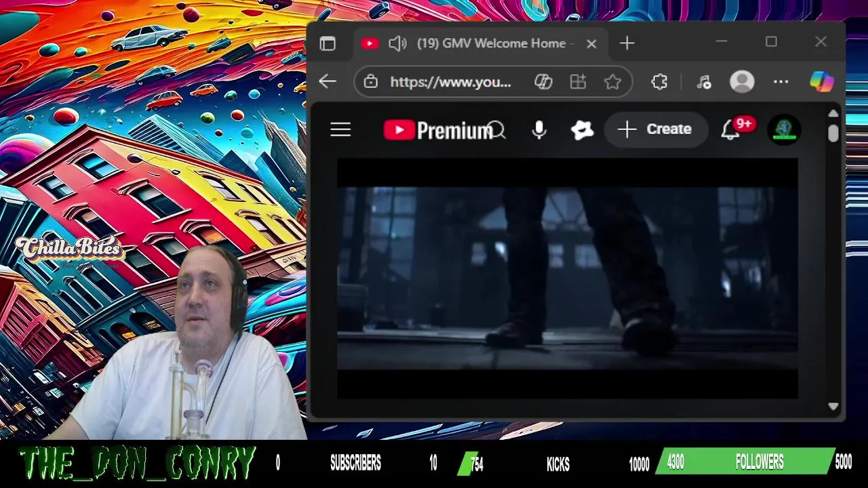The image size is (868, 488).
Task: Open the split screen icon in address bar
Action: [x=578, y=82]
